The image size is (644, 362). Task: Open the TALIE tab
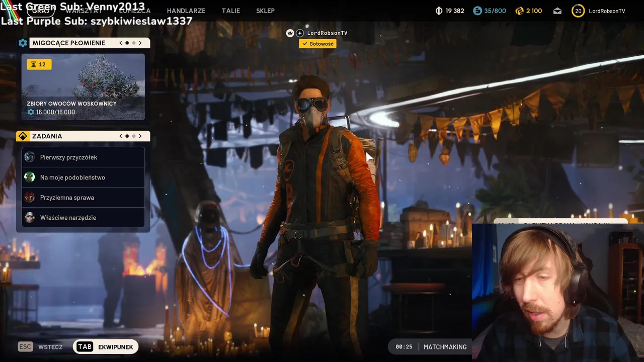(231, 11)
